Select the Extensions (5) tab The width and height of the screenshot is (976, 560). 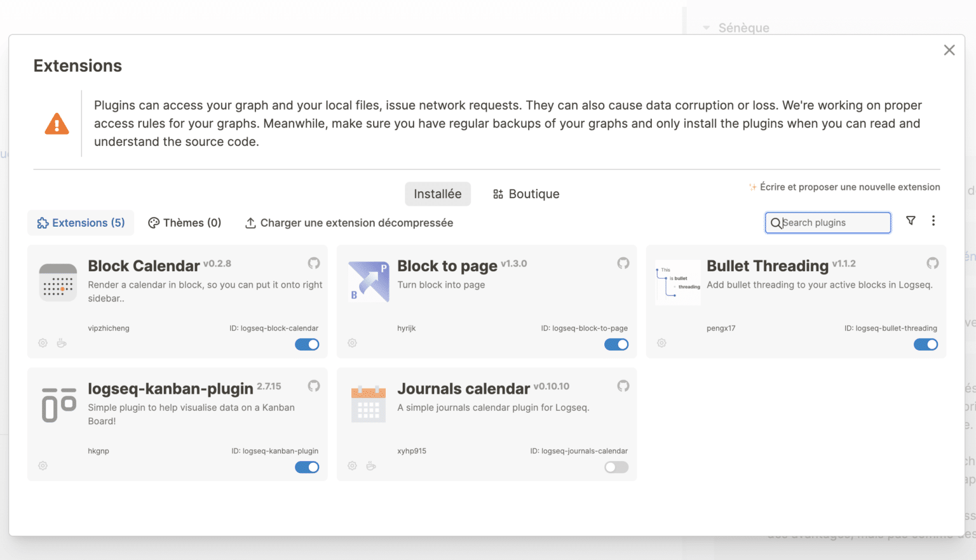(81, 223)
